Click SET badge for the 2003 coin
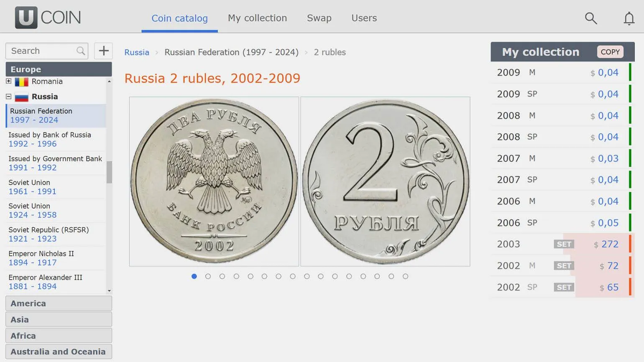 [564, 244]
